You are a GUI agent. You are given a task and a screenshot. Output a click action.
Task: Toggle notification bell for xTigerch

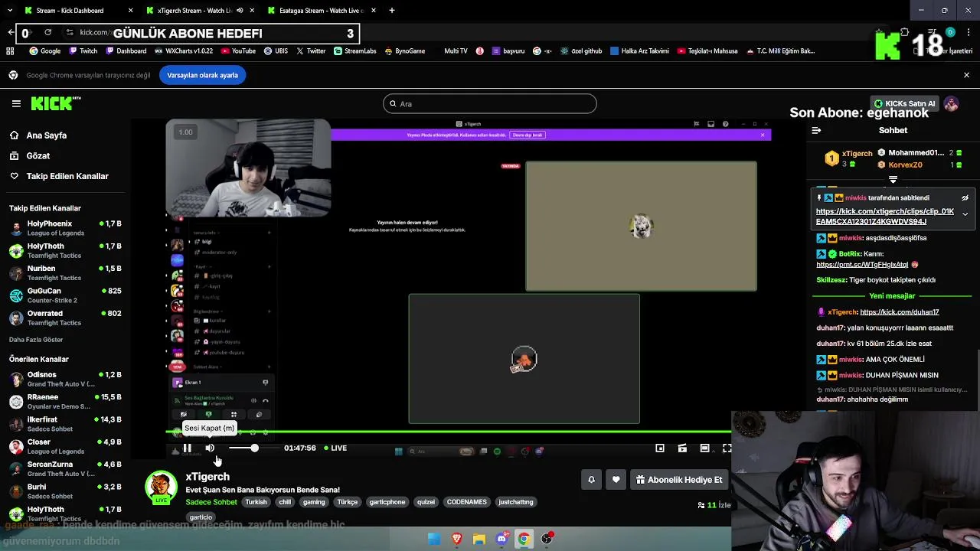(591, 480)
